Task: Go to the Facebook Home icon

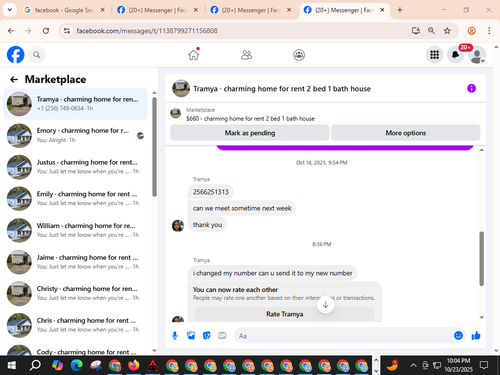Action: tap(193, 55)
